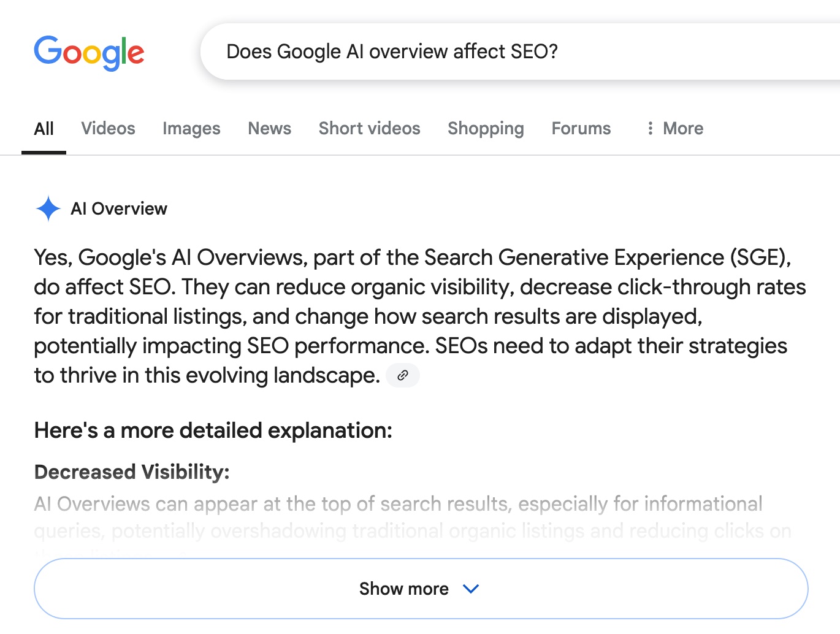The height and width of the screenshot is (634, 840).
Task: Click the Decreased Visibility heading
Action: (x=132, y=472)
